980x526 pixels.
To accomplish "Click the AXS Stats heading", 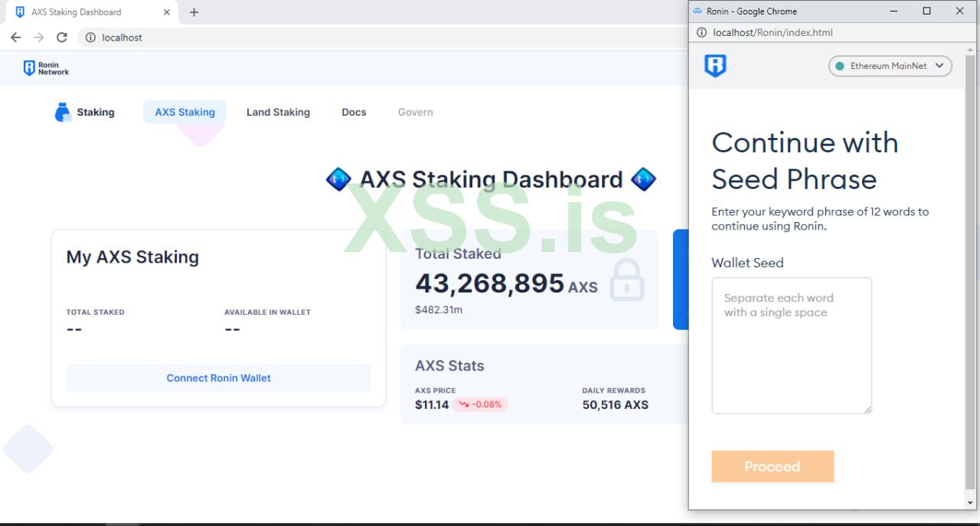I will tap(449, 366).
